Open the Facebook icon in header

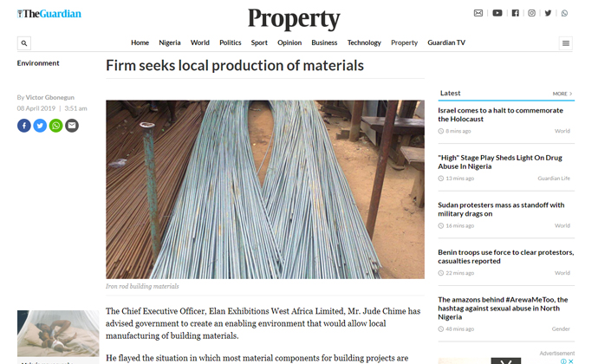pyautogui.click(x=516, y=13)
